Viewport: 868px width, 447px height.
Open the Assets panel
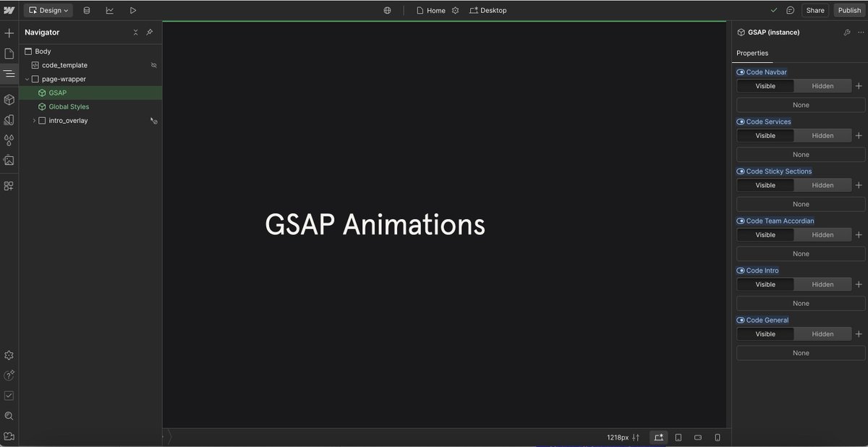(9, 161)
